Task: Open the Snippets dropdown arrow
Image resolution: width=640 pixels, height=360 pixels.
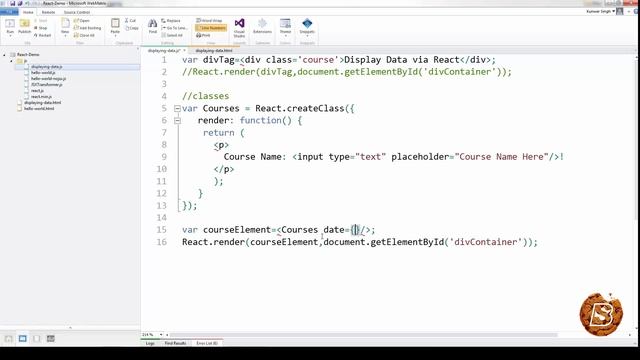Action: click(x=307, y=36)
